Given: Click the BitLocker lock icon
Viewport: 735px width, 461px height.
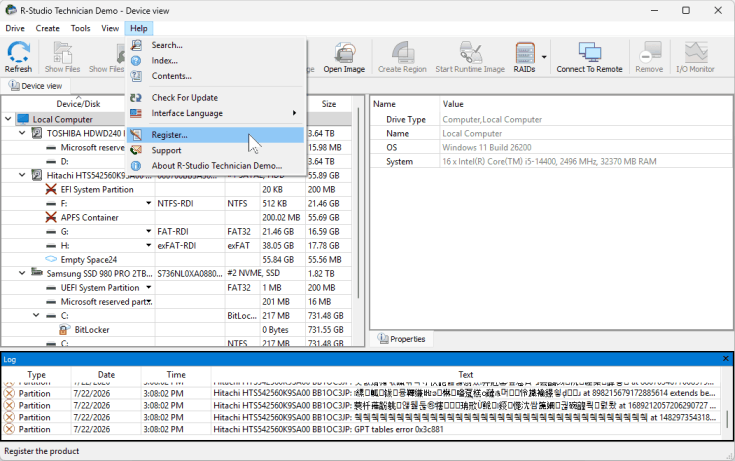Looking at the screenshot, I should pos(65,330).
